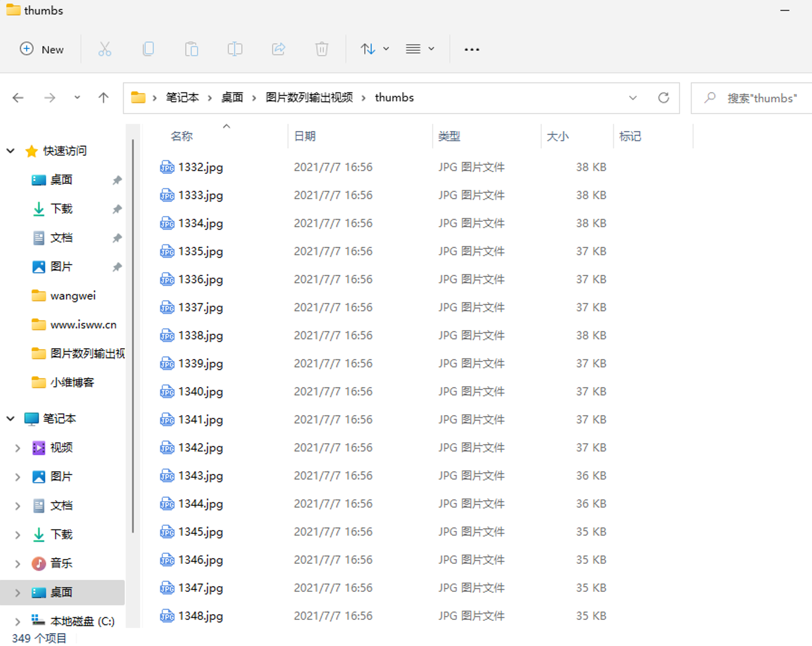Select the file 1337.jpg

(x=201, y=307)
